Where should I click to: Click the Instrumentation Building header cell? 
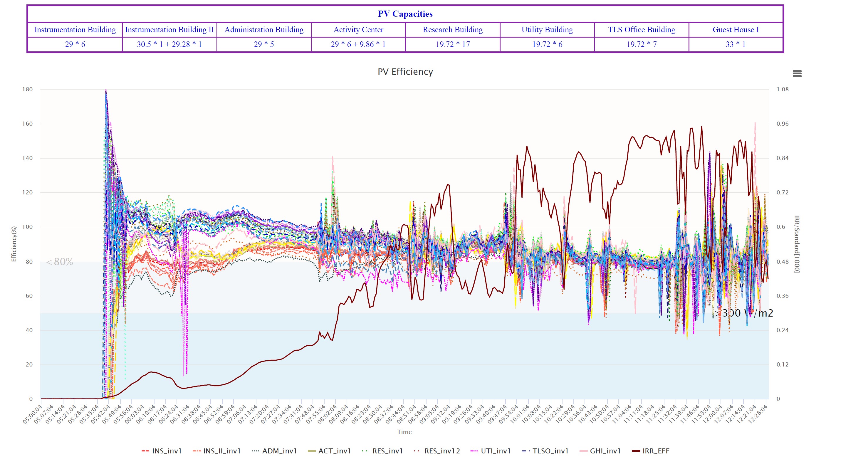(75, 30)
